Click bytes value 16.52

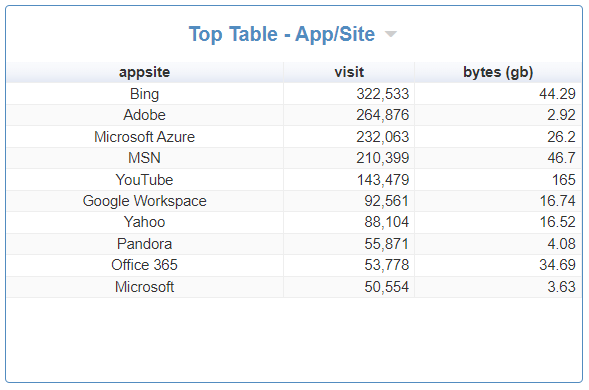(557, 222)
